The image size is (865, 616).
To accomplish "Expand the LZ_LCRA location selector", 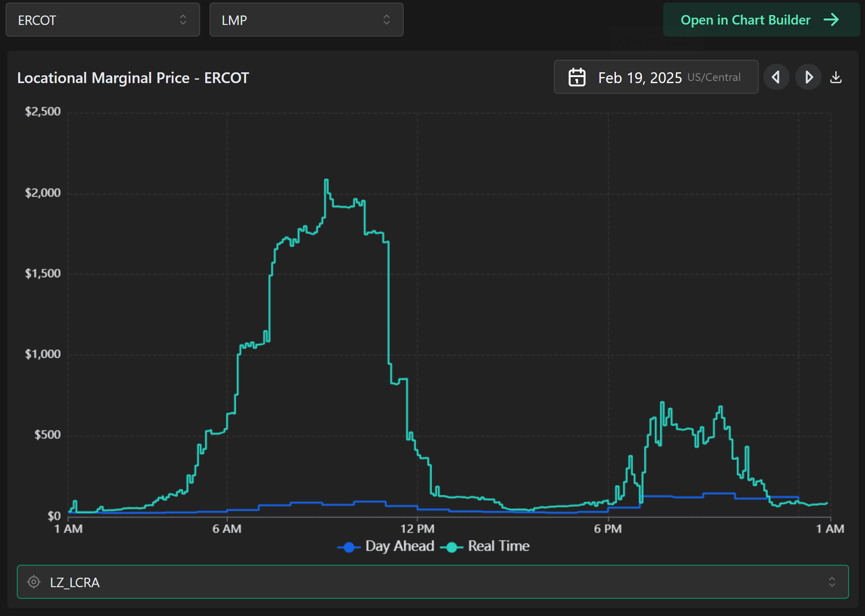I will click(432, 582).
